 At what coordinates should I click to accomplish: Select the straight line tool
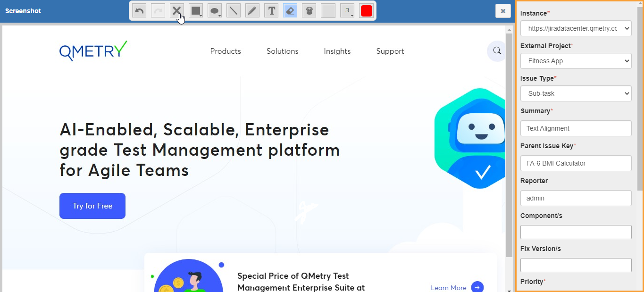pyautogui.click(x=234, y=11)
